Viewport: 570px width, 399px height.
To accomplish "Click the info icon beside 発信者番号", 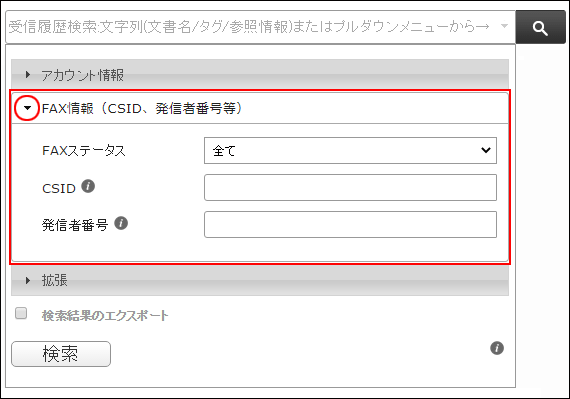I will (x=121, y=223).
